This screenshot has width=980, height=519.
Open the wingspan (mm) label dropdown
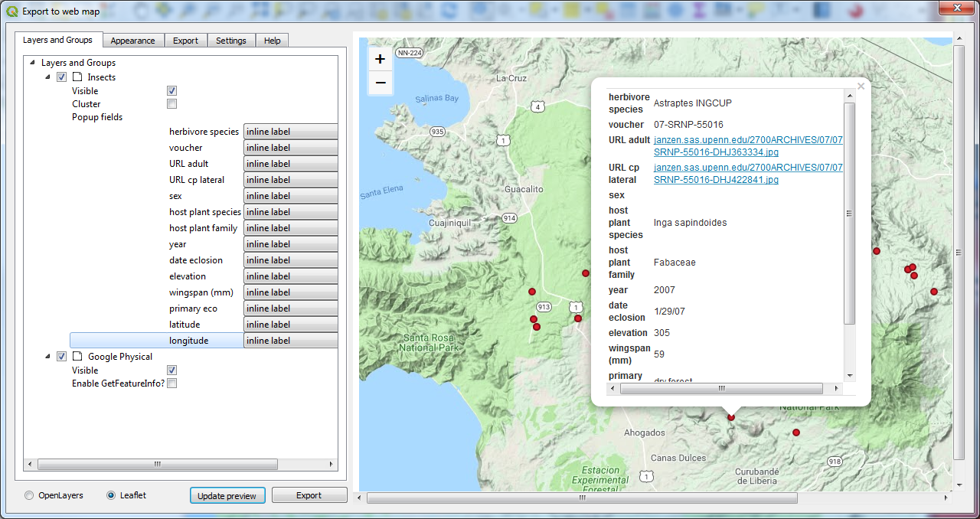click(x=290, y=292)
